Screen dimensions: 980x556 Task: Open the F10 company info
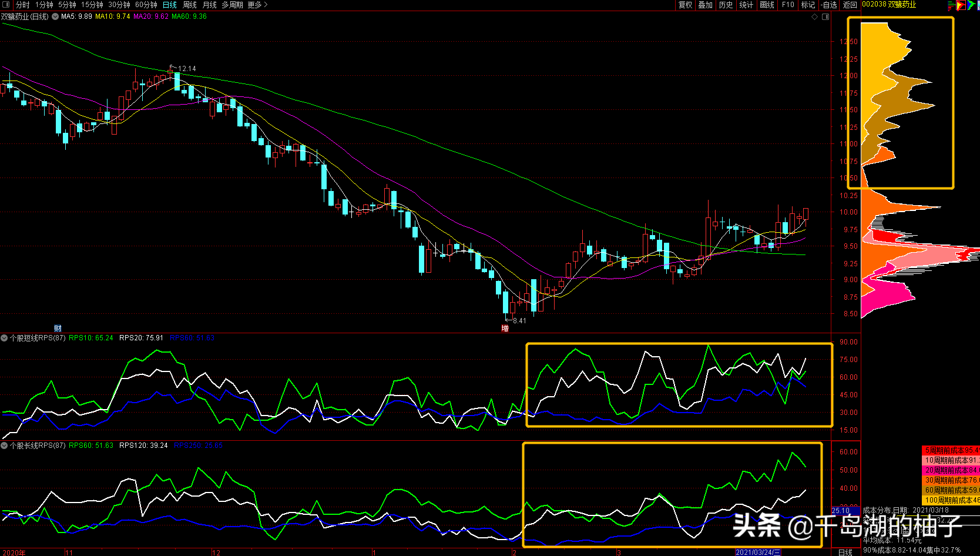coord(788,5)
